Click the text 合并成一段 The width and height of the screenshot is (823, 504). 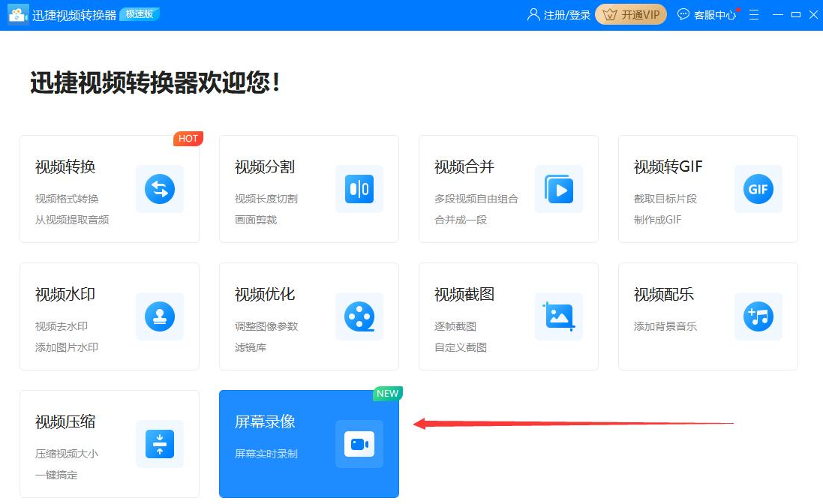coord(461,220)
